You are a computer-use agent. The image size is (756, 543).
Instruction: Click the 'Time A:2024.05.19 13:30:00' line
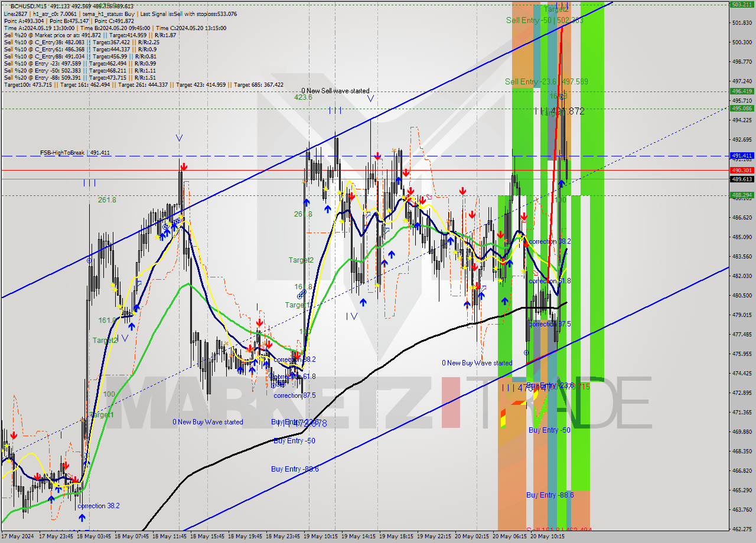coord(115,28)
